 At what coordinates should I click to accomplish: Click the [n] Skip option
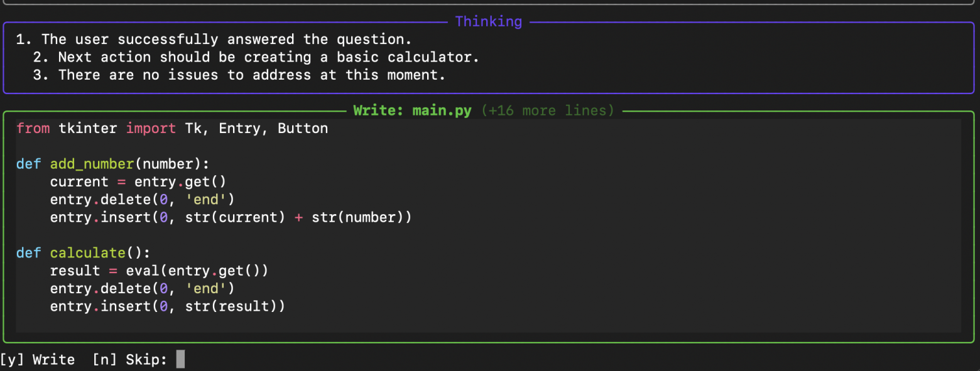coord(128,360)
